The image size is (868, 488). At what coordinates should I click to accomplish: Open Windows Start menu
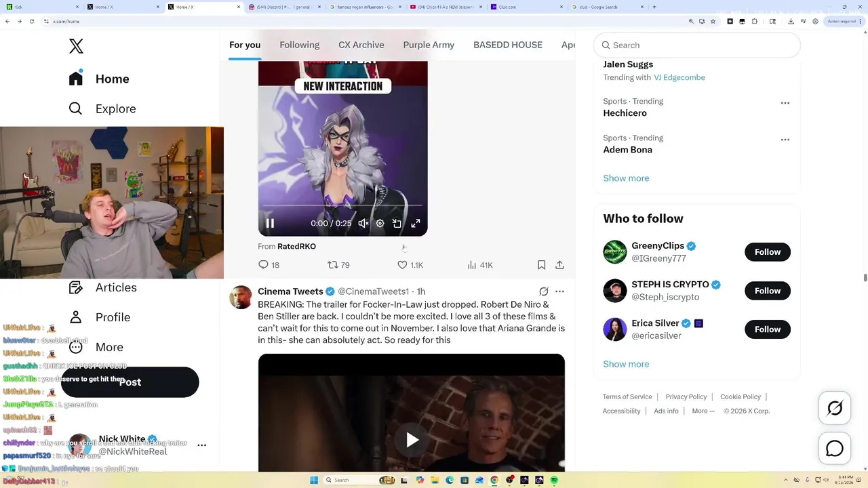pyautogui.click(x=314, y=480)
